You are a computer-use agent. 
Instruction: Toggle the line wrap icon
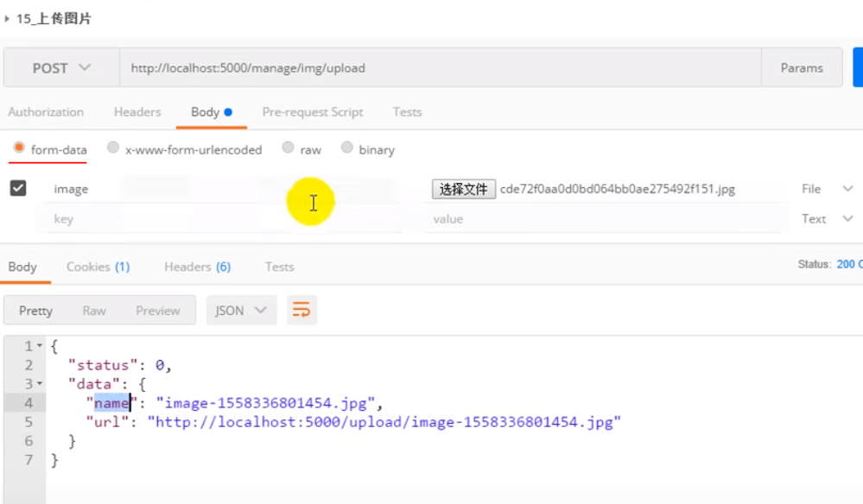point(301,310)
